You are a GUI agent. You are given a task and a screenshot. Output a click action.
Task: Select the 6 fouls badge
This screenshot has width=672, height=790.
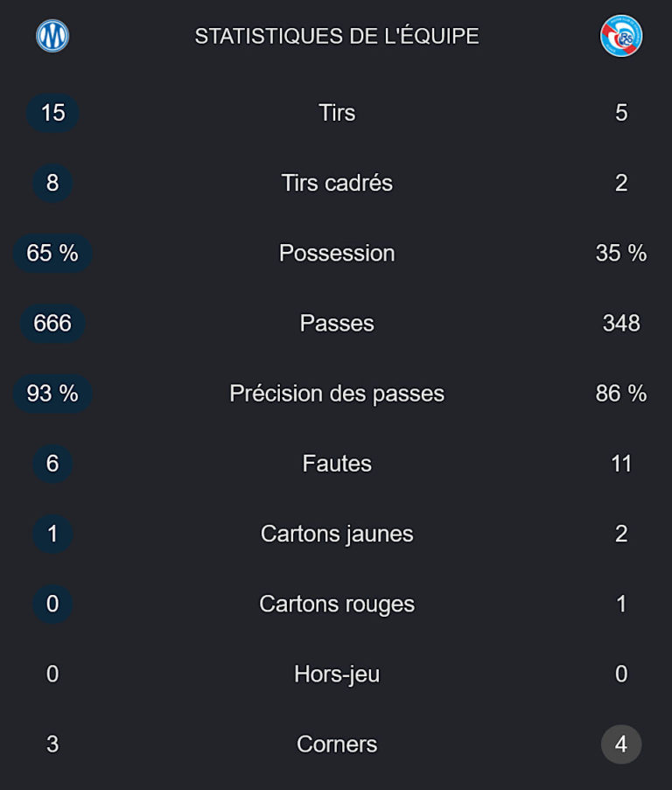(x=52, y=464)
